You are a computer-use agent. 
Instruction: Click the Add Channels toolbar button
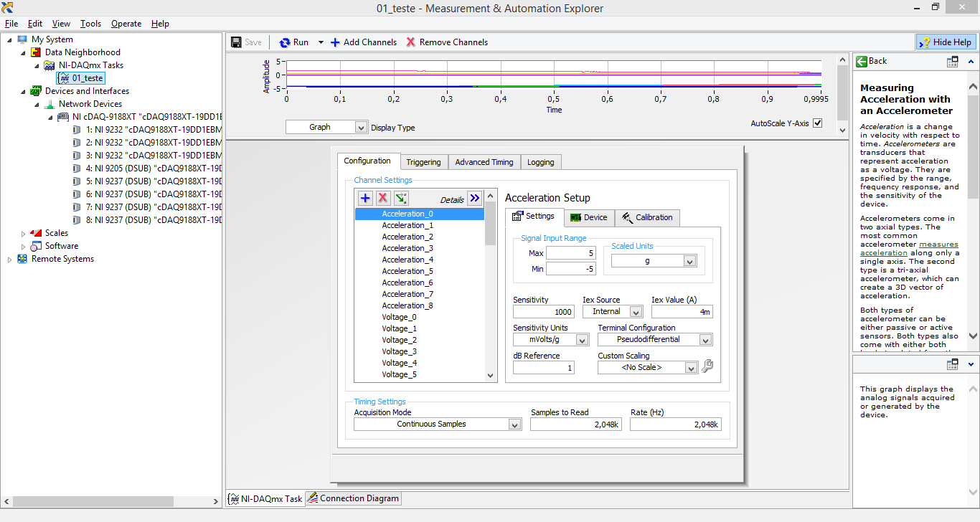(x=364, y=42)
